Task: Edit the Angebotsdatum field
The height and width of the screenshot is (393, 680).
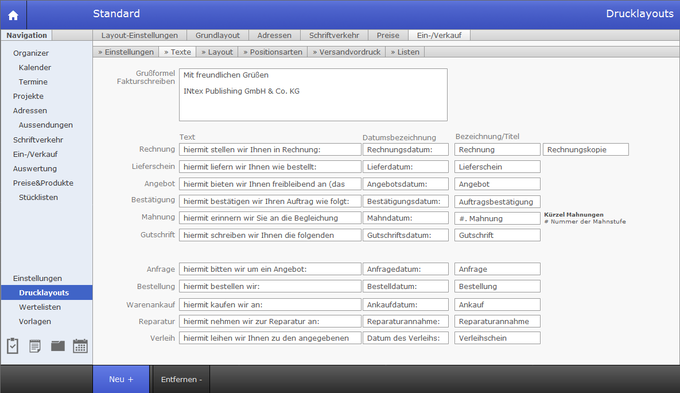Action: 405,184
